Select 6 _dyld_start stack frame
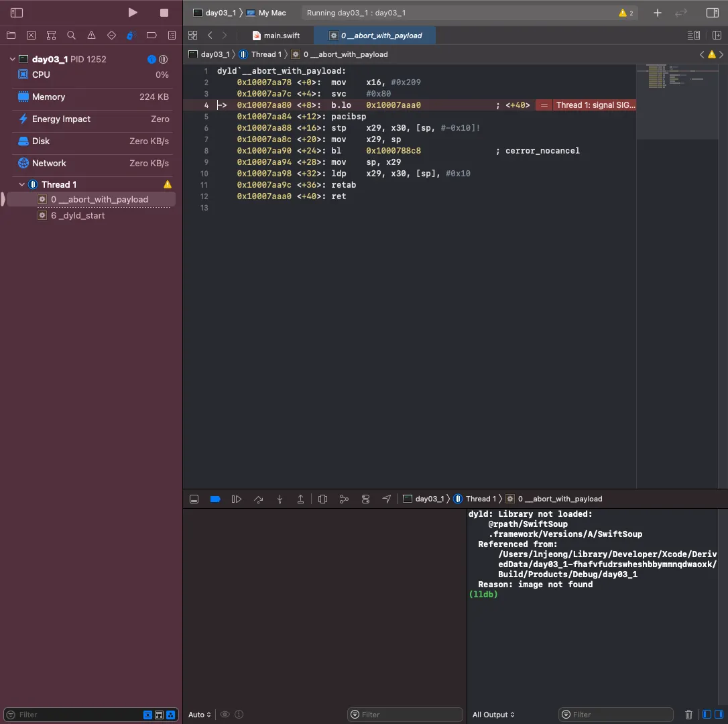 [x=78, y=215]
